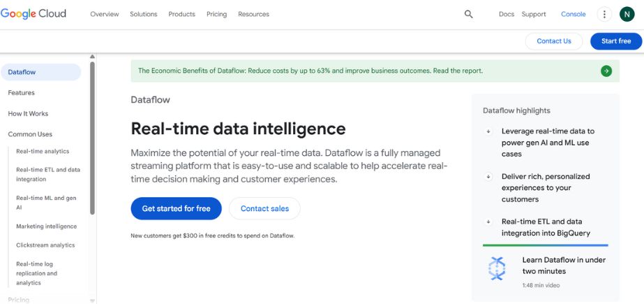Click the sidebar vertical scrollbar thumb
Screen dimensions: 644x304
(x=92, y=138)
